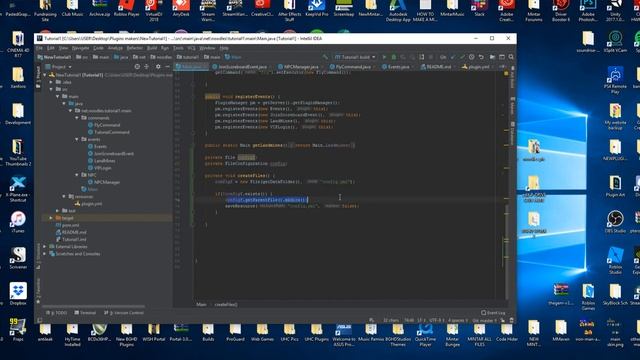Open the Scrivener desktop icon
The height and width of the screenshot is (360, 640).
(18, 258)
